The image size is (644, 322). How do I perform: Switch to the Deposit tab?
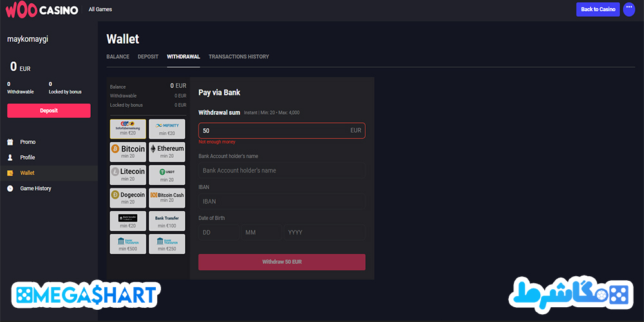tap(148, 57)
